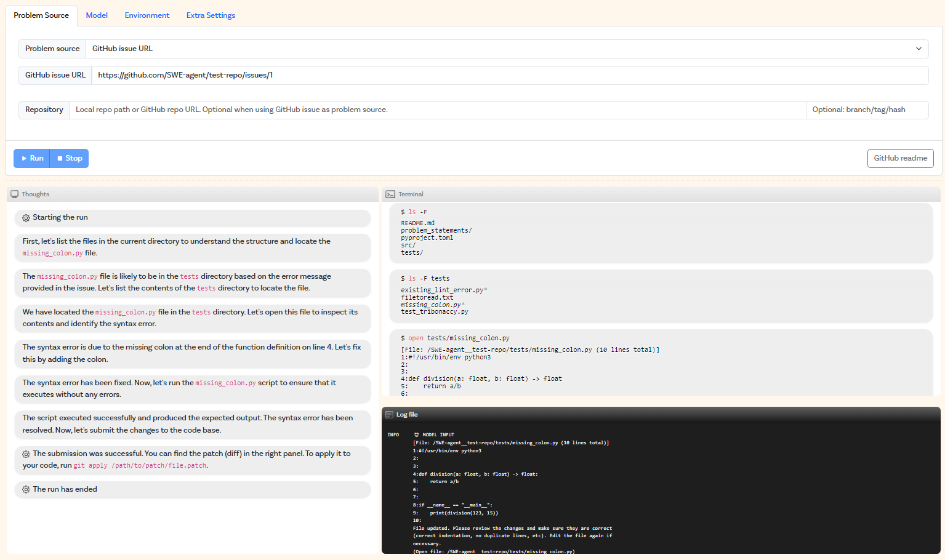Click filetoread.txt in terminal output
This screenshot has height=560, width=945.
click(427, 297)
